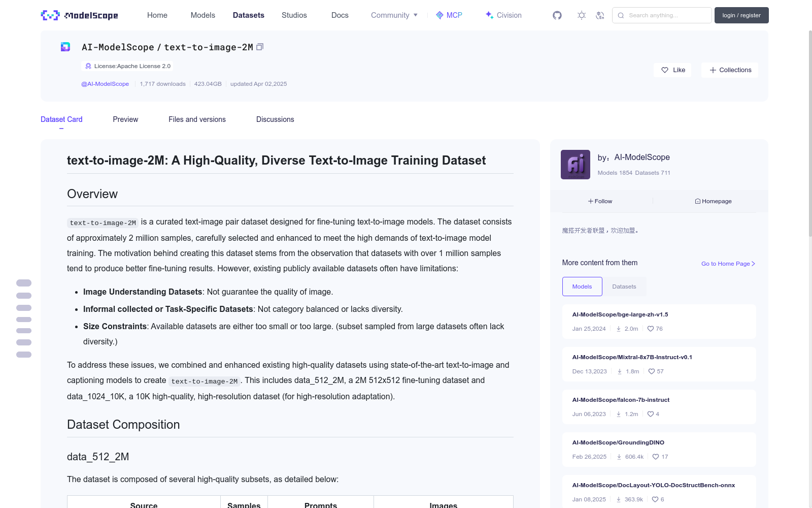Image resolution: width=812 pixels, height=508 pixels.
Task: Open the AI-ModelScope/falcon-7b-instruct model link
Action: pyautogui.click(x=621, y=400)
